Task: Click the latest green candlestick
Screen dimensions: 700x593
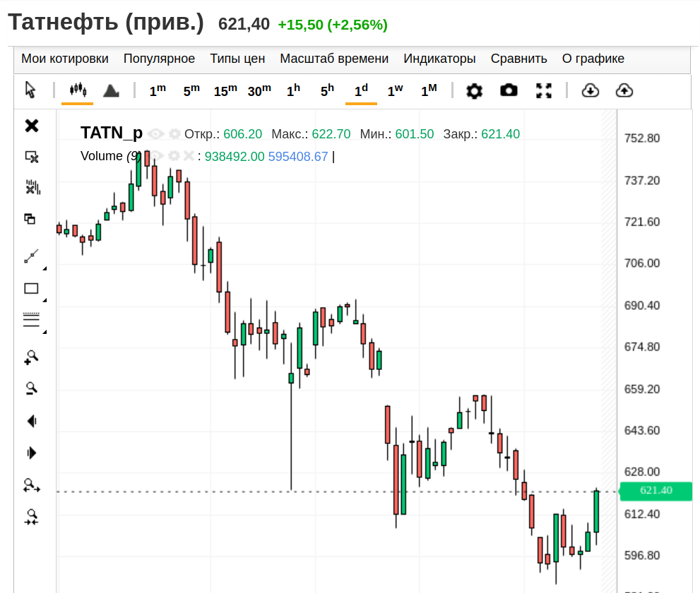Action: pyautogui.click(x=596, y=511)
